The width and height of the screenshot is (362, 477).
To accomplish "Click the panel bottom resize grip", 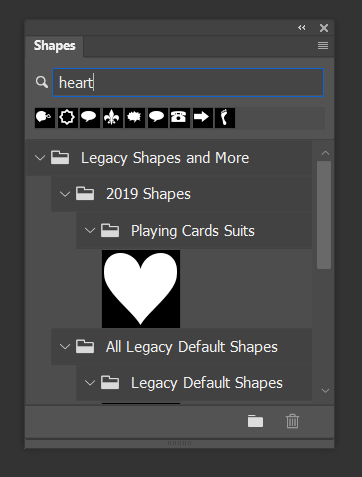I will point(179,443).
